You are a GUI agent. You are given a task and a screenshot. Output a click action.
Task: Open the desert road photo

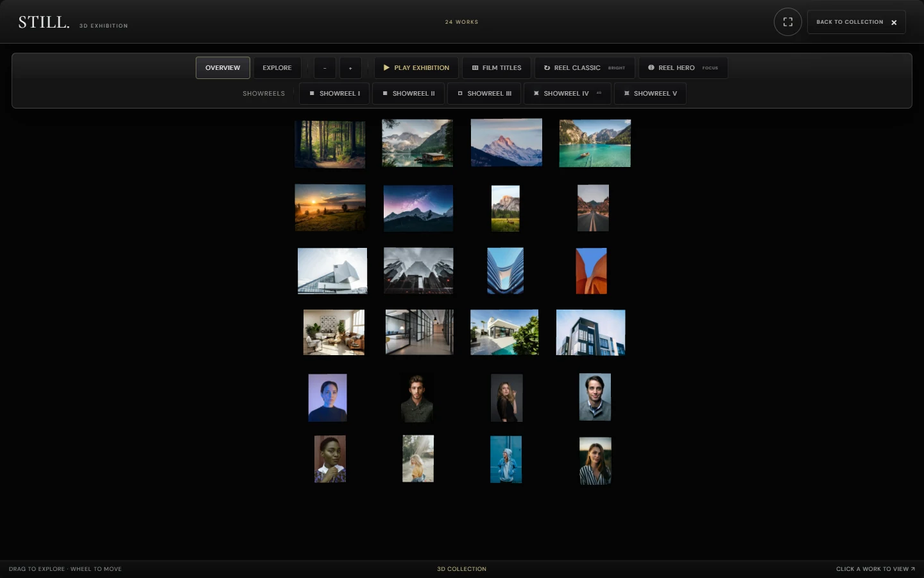[x=593, y=208]
